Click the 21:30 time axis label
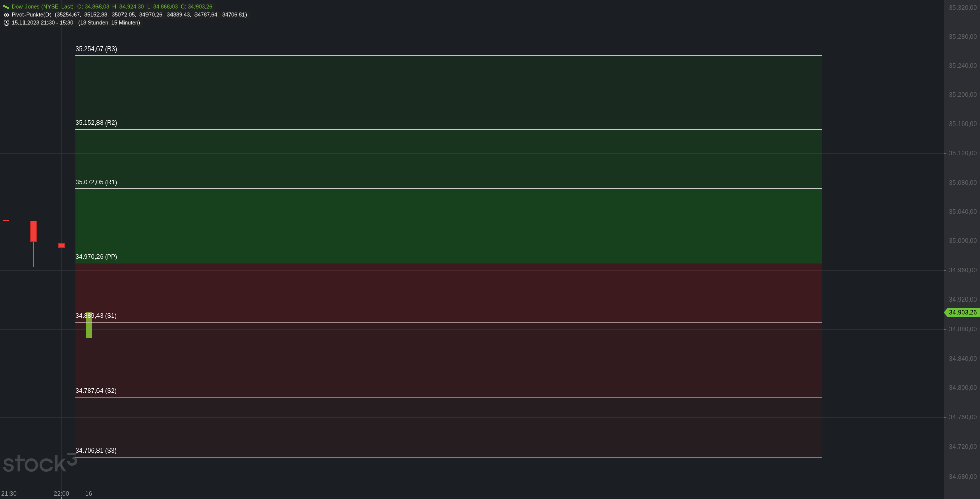 pyautogui.click(x=9, y=494)
